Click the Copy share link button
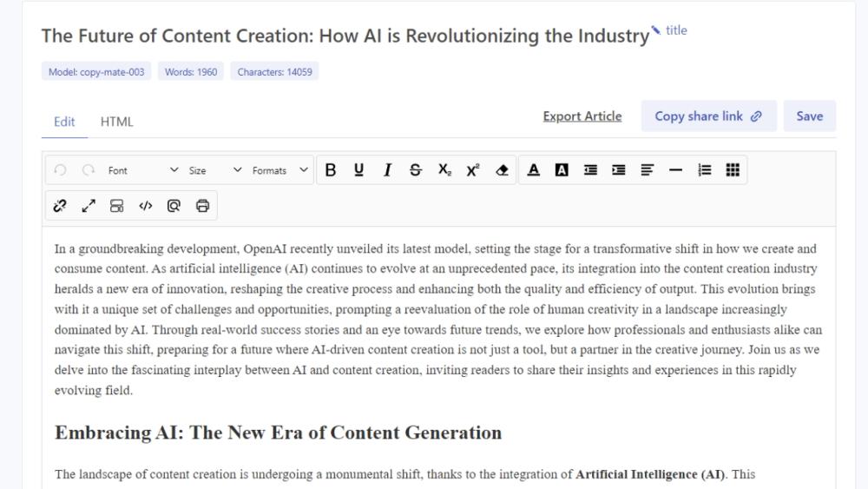The height and width of the screenshot is (489, 868). coord(708,116)
